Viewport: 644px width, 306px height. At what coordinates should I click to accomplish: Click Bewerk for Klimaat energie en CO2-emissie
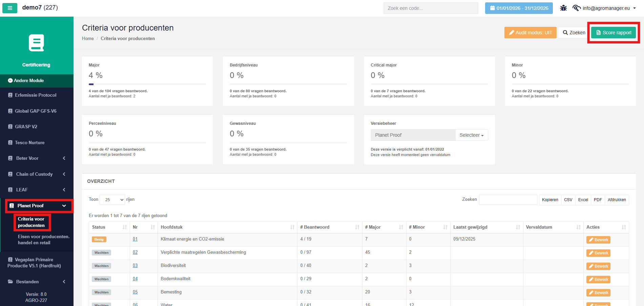point(598,240)
